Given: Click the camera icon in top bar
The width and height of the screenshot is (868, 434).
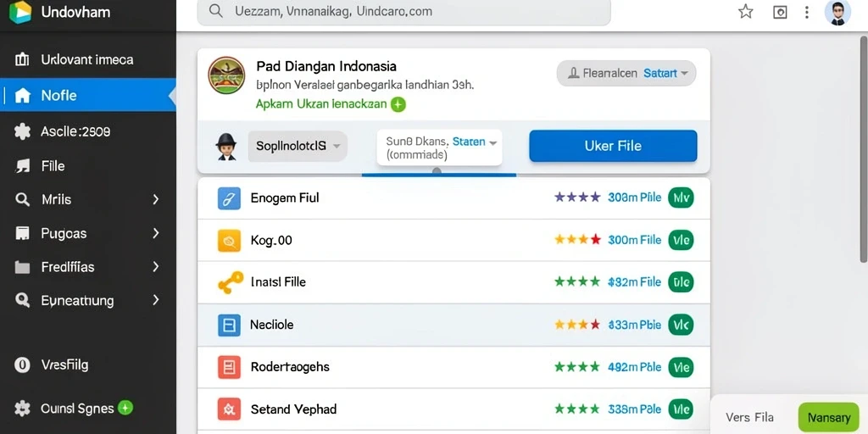Looking at the screenshot, I should (780, 12).
